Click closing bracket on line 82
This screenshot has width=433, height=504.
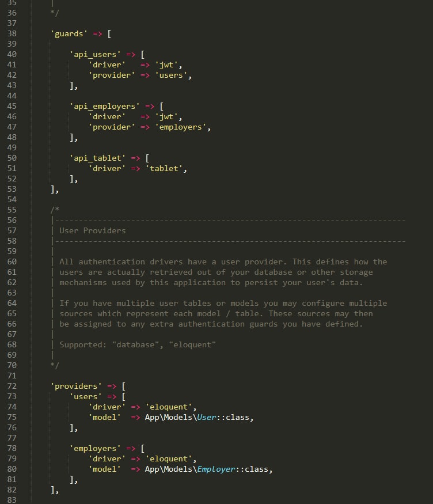55,490
